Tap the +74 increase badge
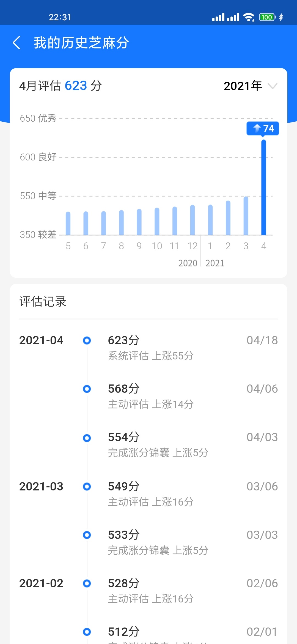This screenshot has width=297, height=644. click(x=263, y=128)
